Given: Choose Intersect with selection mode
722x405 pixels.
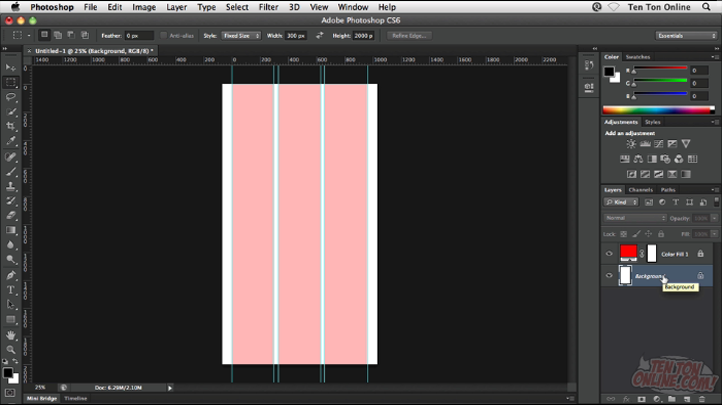Looking at the screenshot, I should click(85, 35).
